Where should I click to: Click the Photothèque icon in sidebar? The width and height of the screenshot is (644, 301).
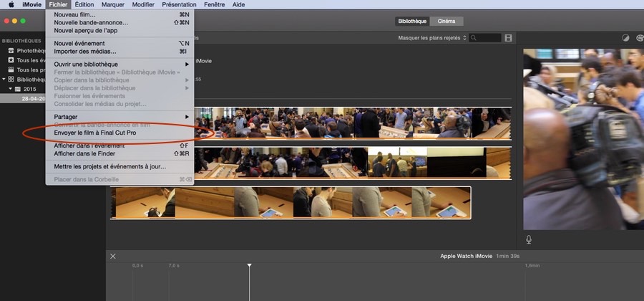coord(11,51)
